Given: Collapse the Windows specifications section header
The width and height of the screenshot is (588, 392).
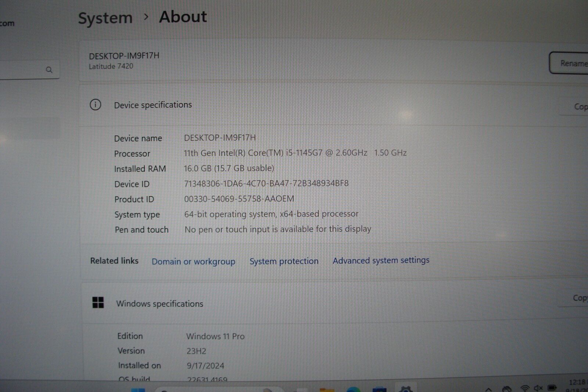Looking at the screenshot, I should [334, 303].
